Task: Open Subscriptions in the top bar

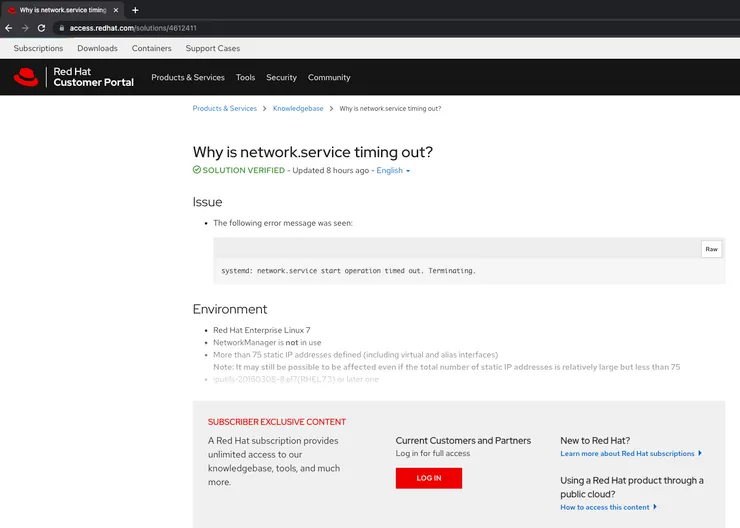Action: (38, 48)
